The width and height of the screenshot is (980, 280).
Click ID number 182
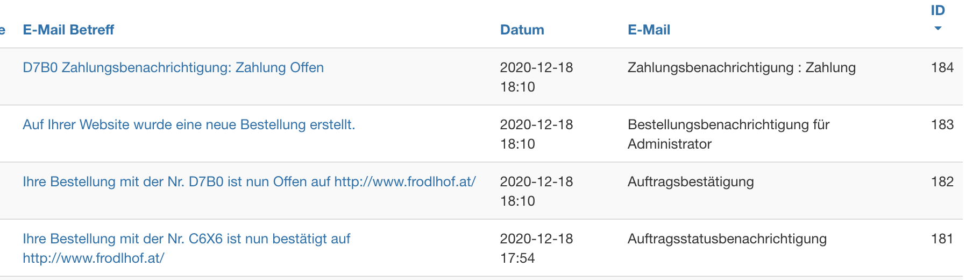tap(942, 182)
